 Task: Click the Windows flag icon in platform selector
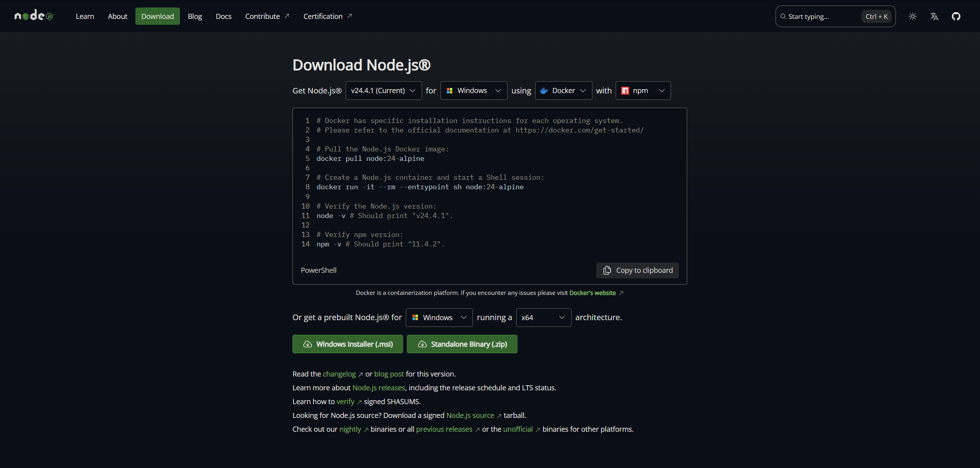[449, 91]
